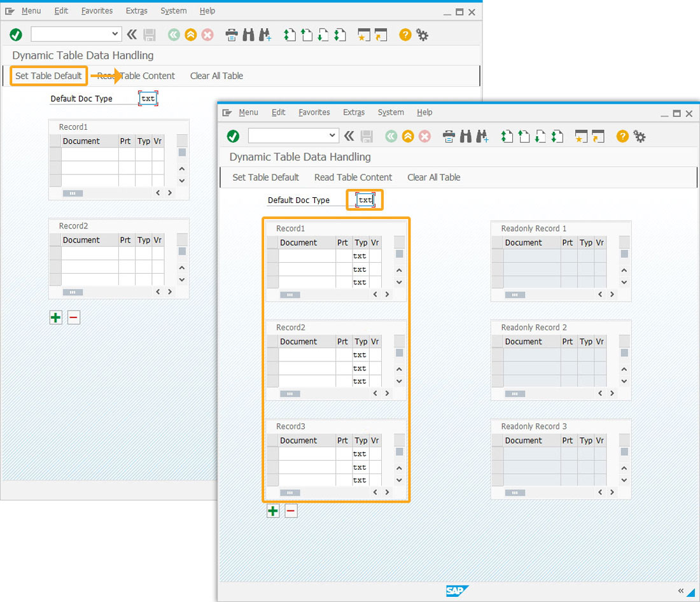Click the SAP logo in the status bar
The image size is (700, 602).
pyautogui.click(x=457, y=591)
